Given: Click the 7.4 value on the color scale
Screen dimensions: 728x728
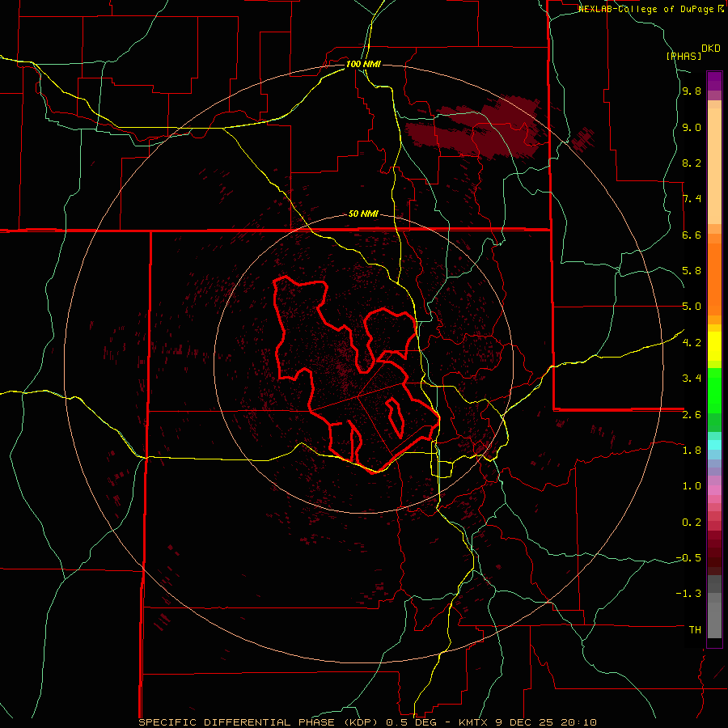Looking at the screenshot, I should point(692,199).
